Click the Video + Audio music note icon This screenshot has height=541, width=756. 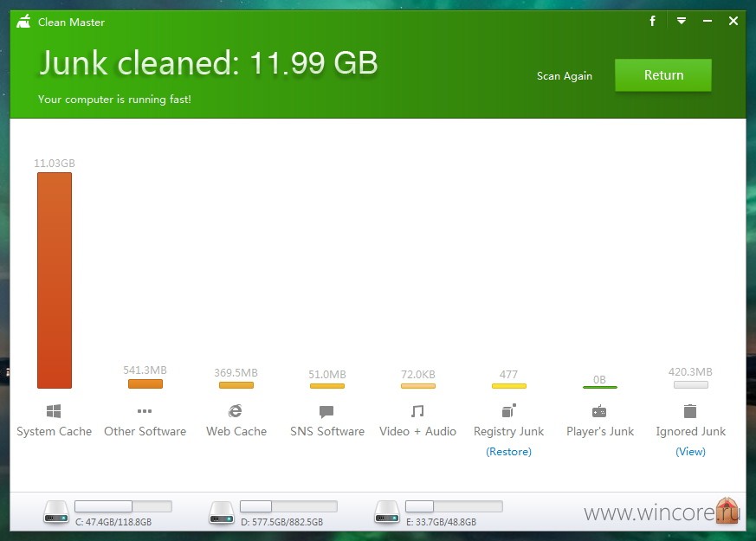pyautogui.click(x=417, y=411)
